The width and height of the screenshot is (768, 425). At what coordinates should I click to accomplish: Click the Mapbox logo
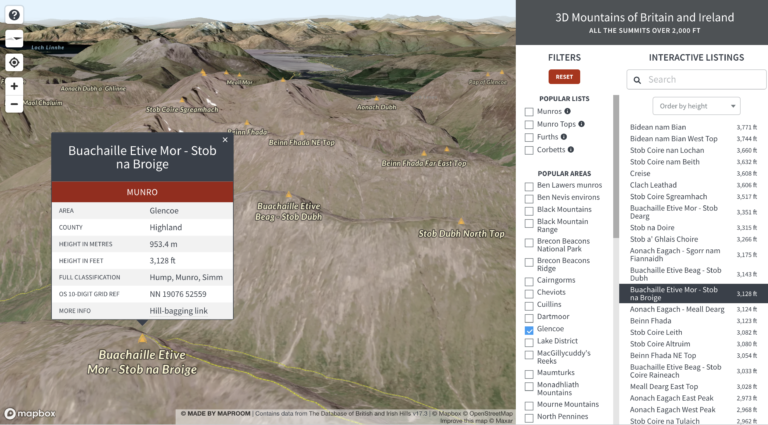pos(30,413)
